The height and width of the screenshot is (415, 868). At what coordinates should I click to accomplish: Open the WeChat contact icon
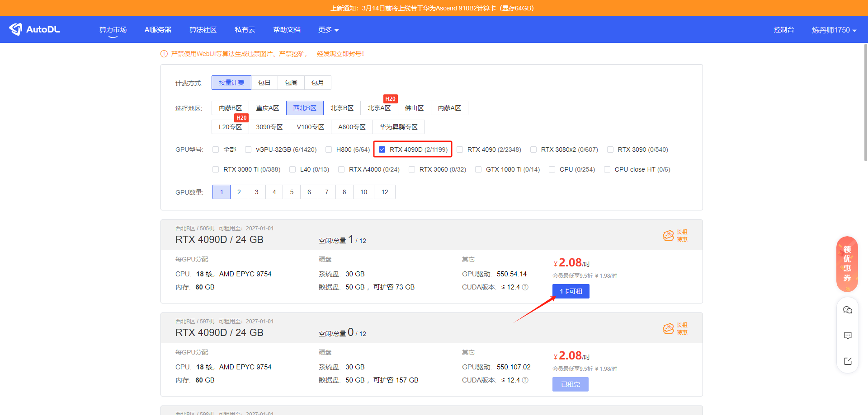(848, 310)
